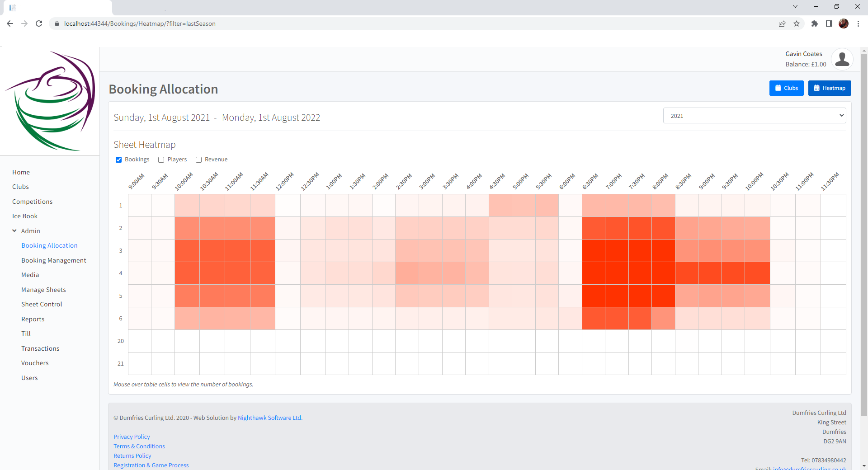Click the blue Clubs button

click(x=786, y=88)
